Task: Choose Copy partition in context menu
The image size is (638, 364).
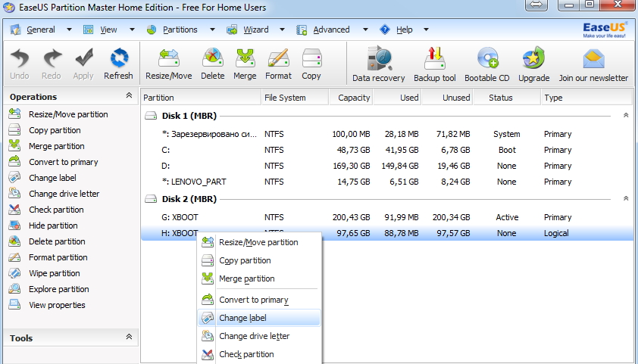Action: click(259, 260)
